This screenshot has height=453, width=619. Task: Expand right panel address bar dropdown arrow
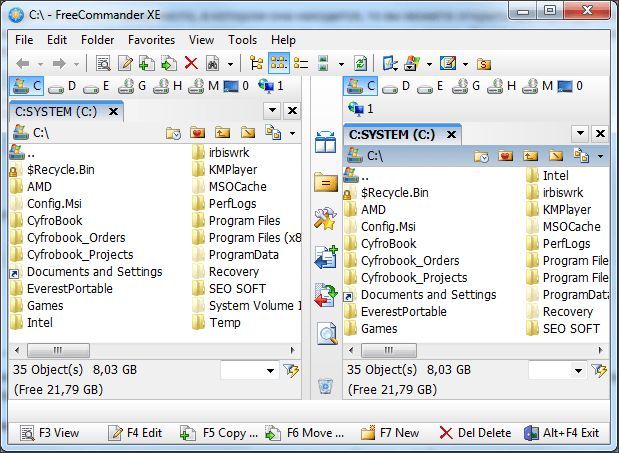coord(600,156)
